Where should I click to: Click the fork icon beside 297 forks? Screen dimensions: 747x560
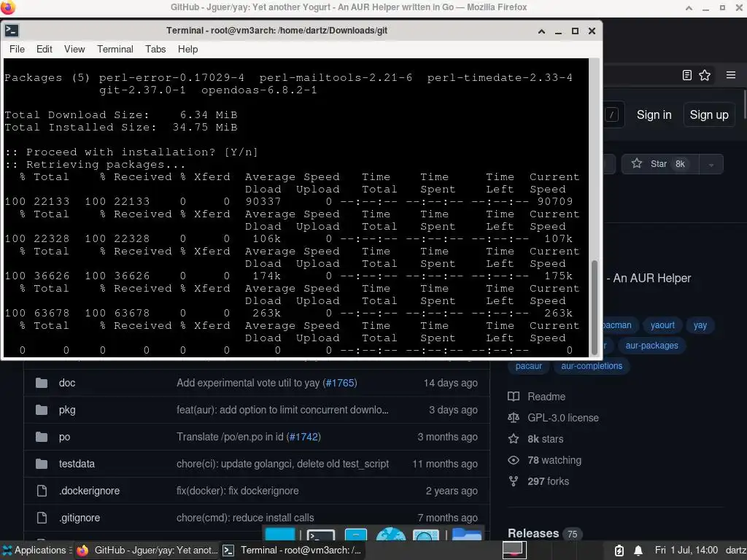tap(514, 481)
